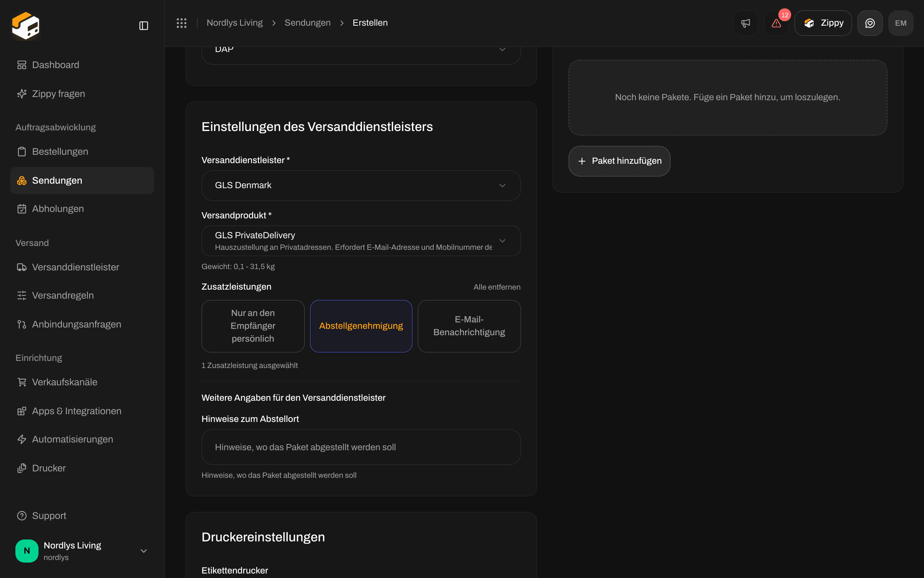Open the chat support icon
The height and width of the screenshot is (578, 924).
[x=870, y=23]
